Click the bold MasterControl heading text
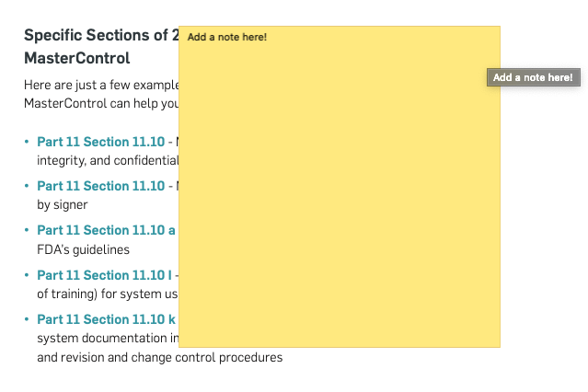Screen dimensions: 588x392 [77, 58]
